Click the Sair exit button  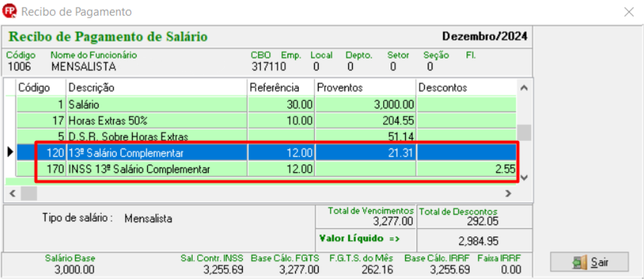click(x=589, y=262)
